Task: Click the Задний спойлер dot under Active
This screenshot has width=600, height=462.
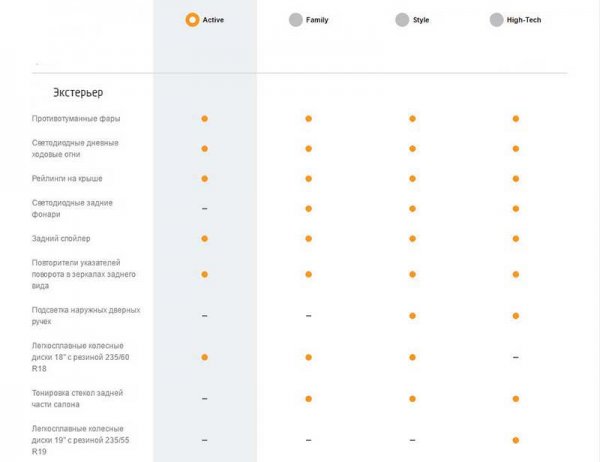Action: pos(205,238)
